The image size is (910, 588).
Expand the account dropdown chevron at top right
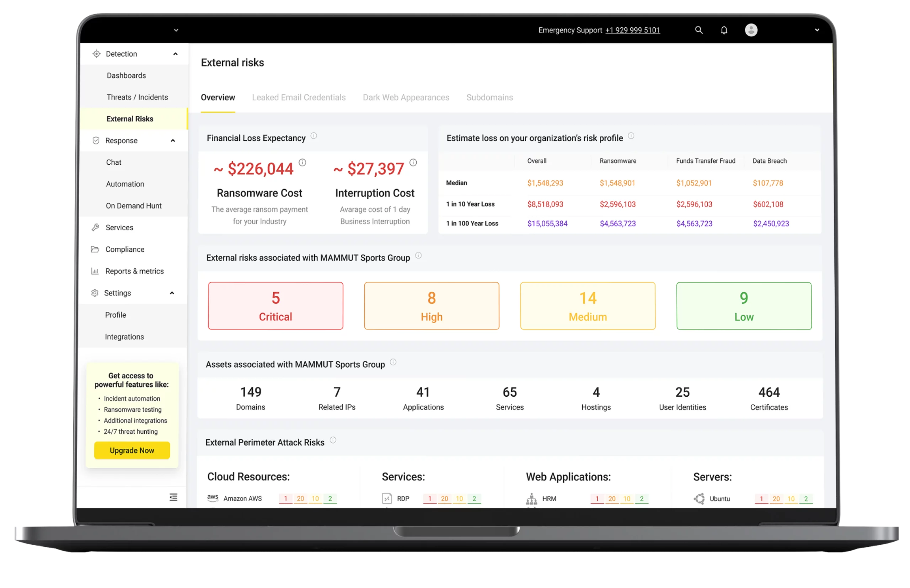(817, 30)
